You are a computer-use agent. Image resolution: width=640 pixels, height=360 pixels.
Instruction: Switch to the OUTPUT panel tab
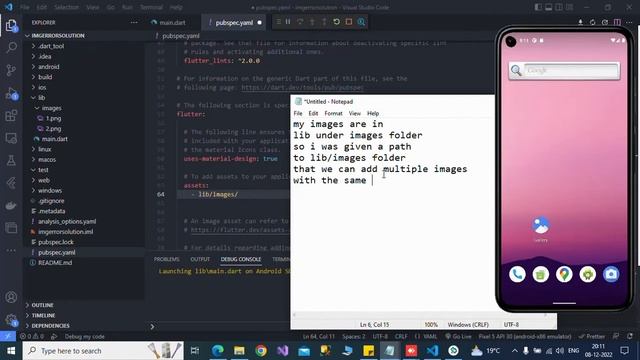coord(200,259)
